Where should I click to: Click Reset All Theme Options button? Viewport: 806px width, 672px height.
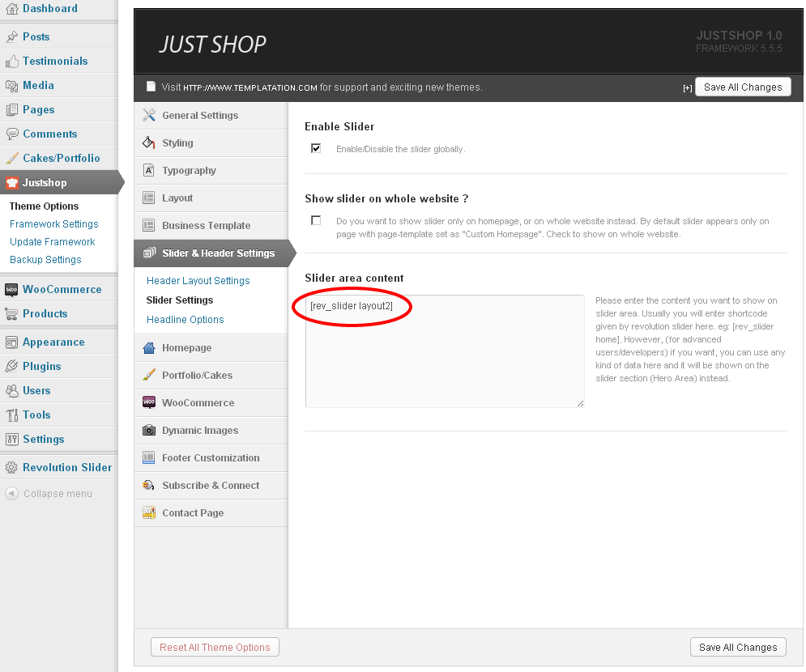click(215, 648)
